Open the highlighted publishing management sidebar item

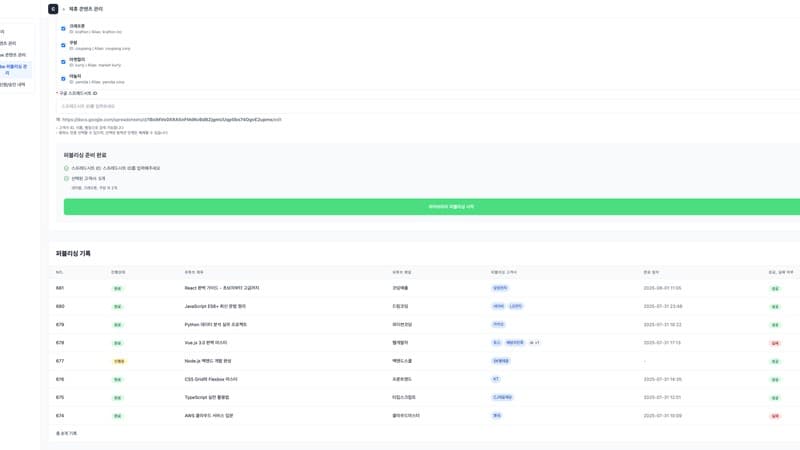16,70
